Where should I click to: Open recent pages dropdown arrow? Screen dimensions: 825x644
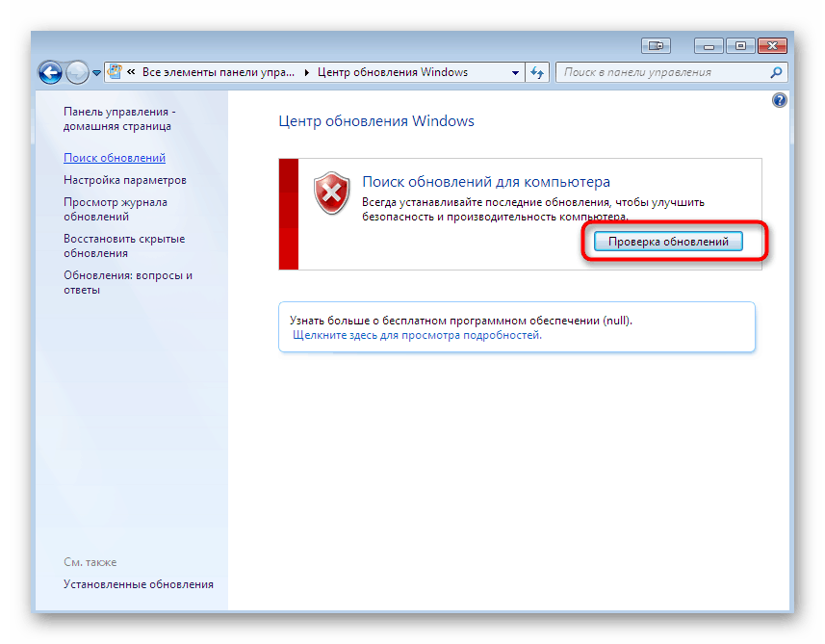[x=96, y=73]
